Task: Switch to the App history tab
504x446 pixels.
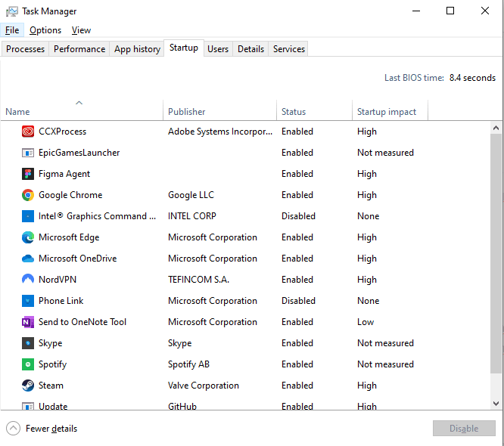Action: coord(137,49)
